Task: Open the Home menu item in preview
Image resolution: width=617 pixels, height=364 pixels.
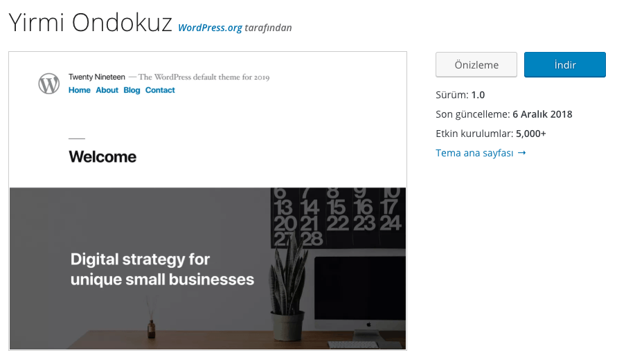Action: (80, 91)
